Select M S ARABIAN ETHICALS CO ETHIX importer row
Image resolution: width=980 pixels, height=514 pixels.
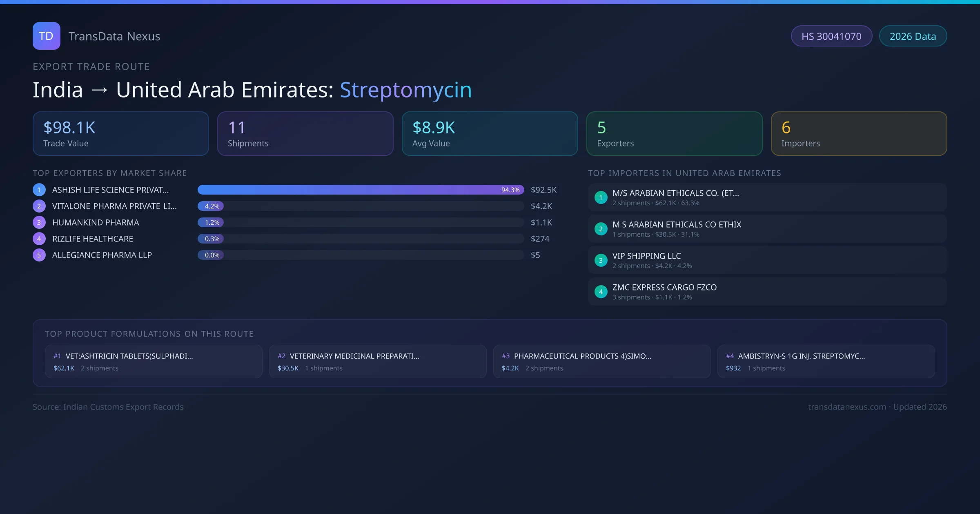point(767,229)
